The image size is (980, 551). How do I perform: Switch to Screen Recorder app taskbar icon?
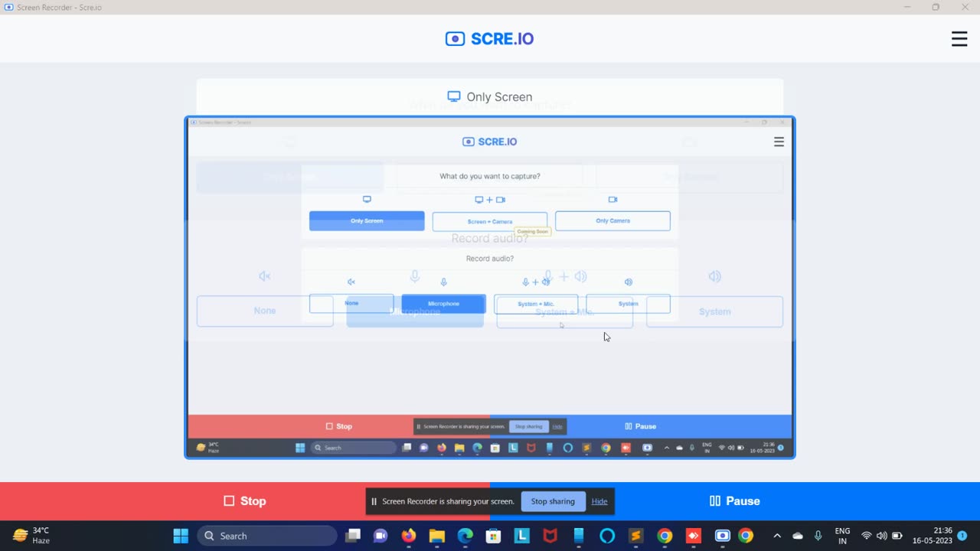pyautogui.click(x=722, y=536)
